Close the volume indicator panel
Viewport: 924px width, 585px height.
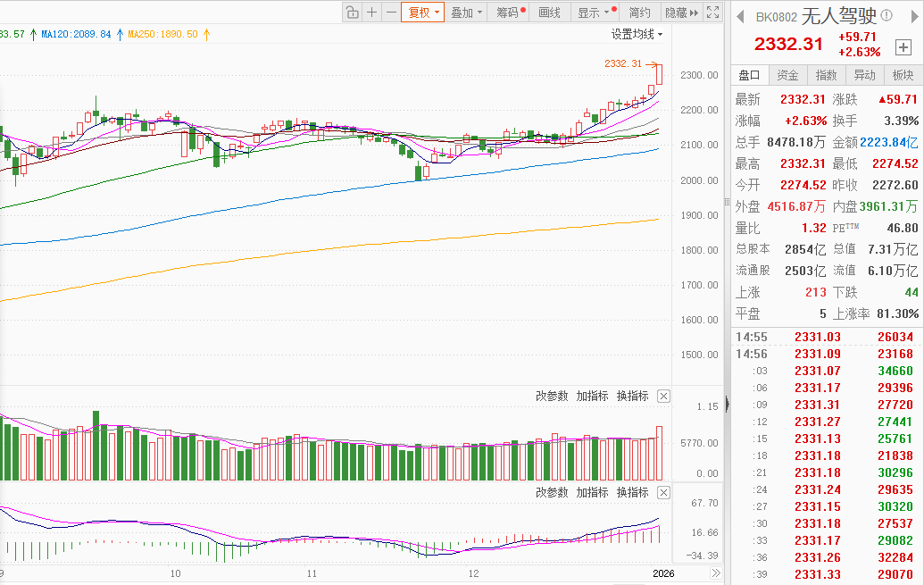click(x=663, y=396)
